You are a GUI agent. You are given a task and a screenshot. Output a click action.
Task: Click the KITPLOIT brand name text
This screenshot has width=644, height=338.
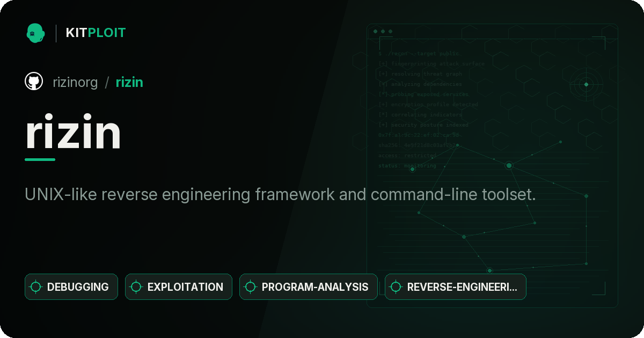96,33
